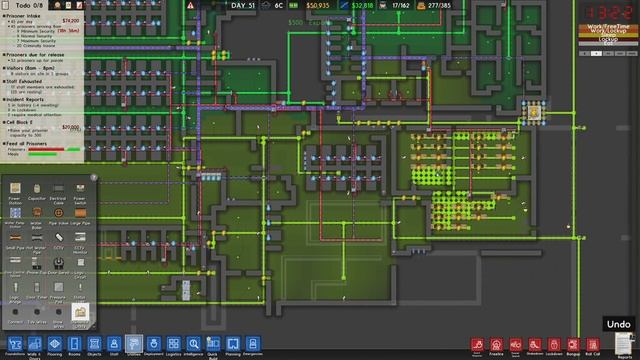The width and height of the screenshot is (640, 360).
Task: Select the Pressure Pad item
Action: (x=58, y=287)
